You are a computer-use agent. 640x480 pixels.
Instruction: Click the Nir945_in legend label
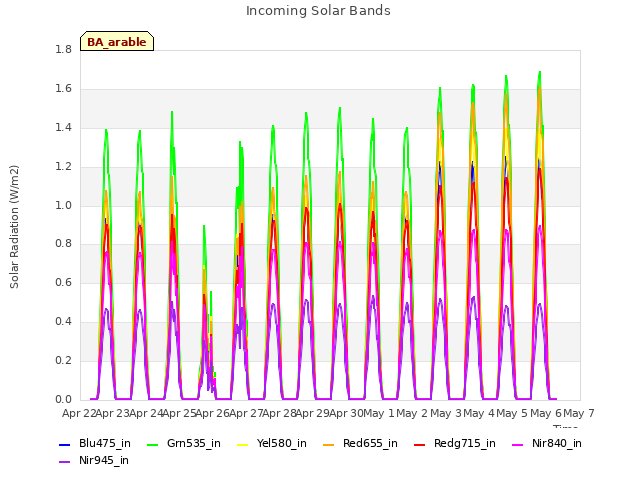point(104,460)
